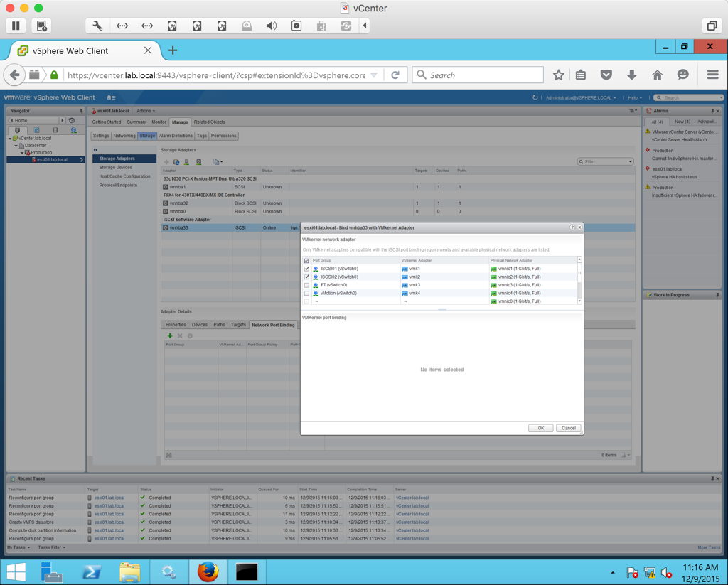Click the vSphere home menu icon
Image resolution: width=728 pixels, height=585 pixels.
point(111,97)
